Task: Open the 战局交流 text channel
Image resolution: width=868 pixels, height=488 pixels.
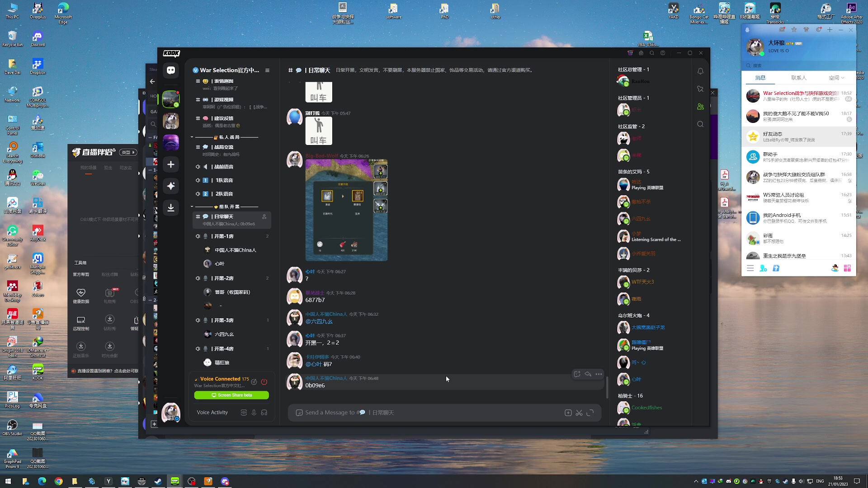Action: tap(232, 150)
